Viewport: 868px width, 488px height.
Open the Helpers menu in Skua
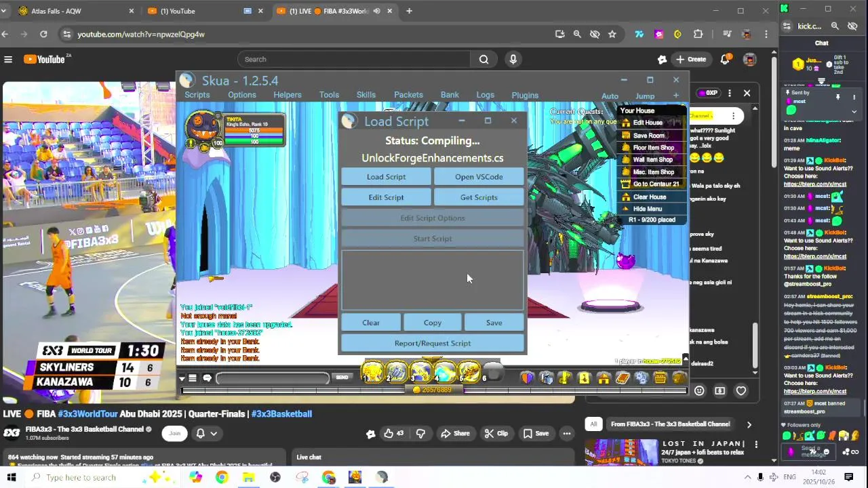coord(288,95)
